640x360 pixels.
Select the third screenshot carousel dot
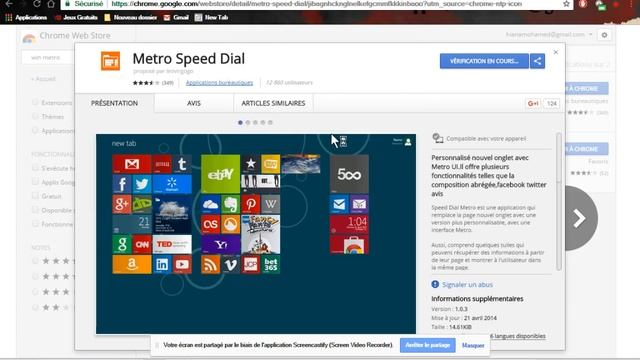click(x=256, y=122)
